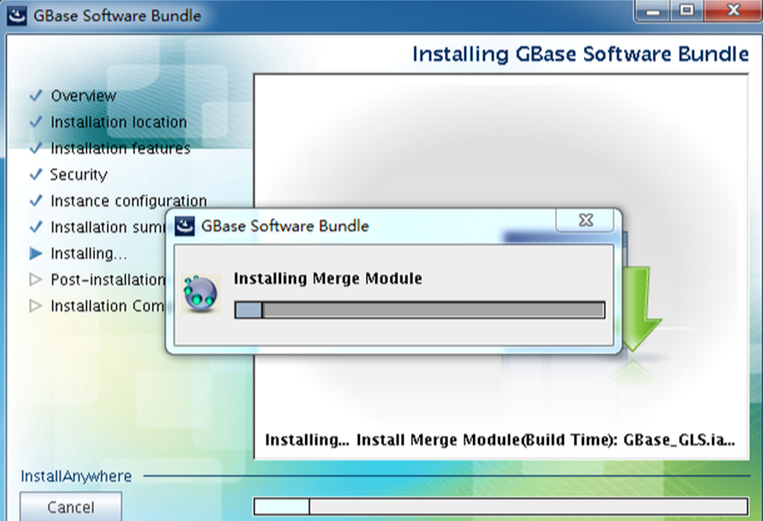Click the Cancel button

point(71,507)
